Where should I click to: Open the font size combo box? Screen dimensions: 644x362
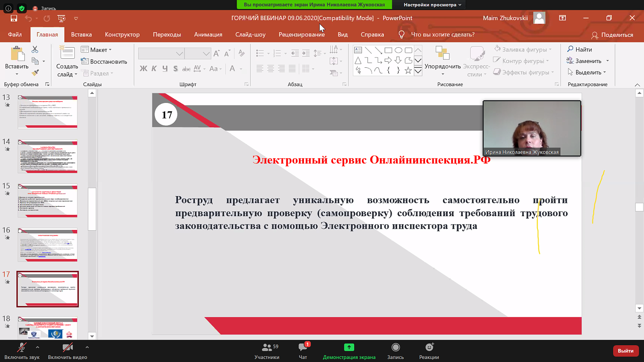(197, 53)
